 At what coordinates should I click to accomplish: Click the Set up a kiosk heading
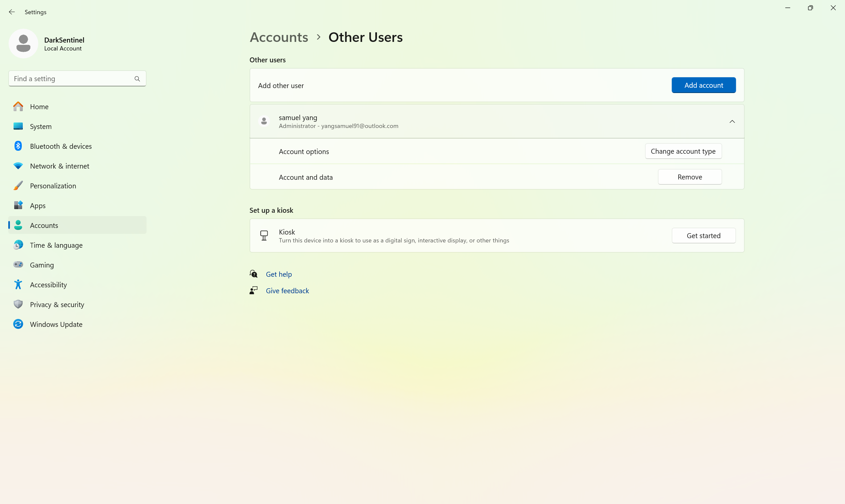[271, 210]
